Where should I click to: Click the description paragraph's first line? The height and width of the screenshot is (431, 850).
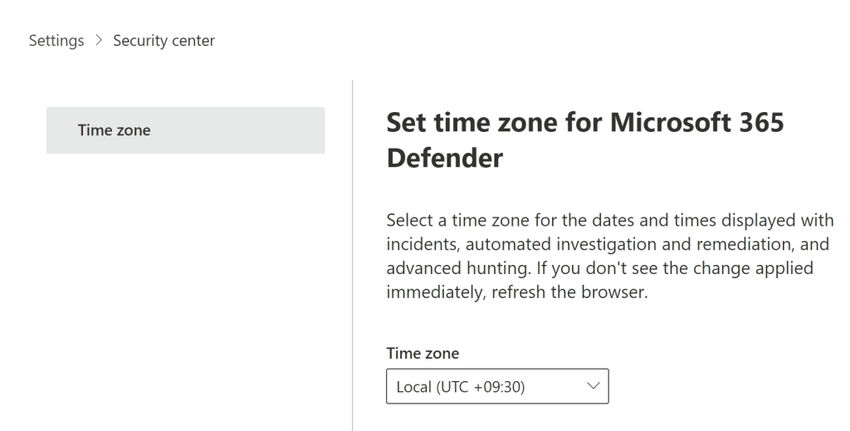coord(610,220)
